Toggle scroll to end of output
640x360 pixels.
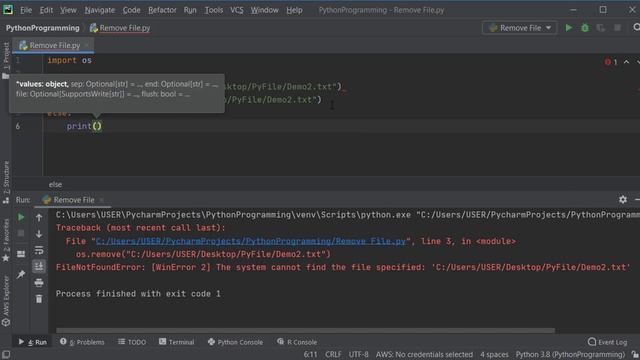click(x=39, y=267)
